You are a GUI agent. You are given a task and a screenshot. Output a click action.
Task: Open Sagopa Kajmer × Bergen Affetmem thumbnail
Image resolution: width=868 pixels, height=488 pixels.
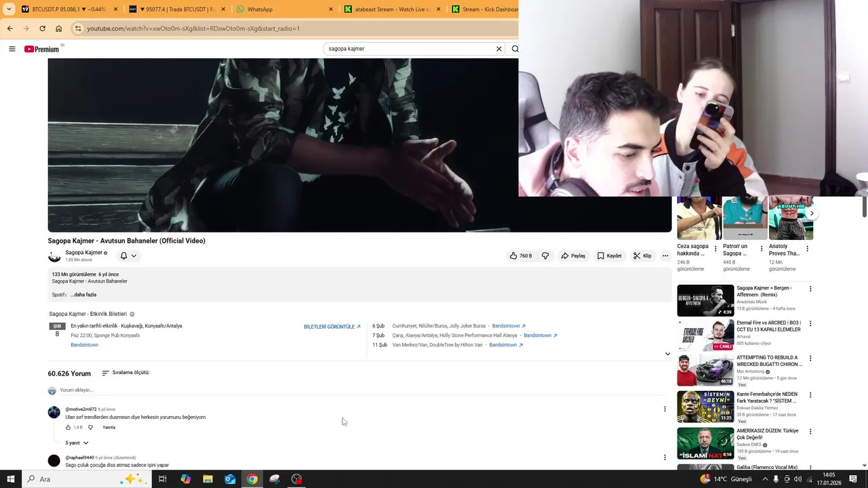click(x=705, y=300)
